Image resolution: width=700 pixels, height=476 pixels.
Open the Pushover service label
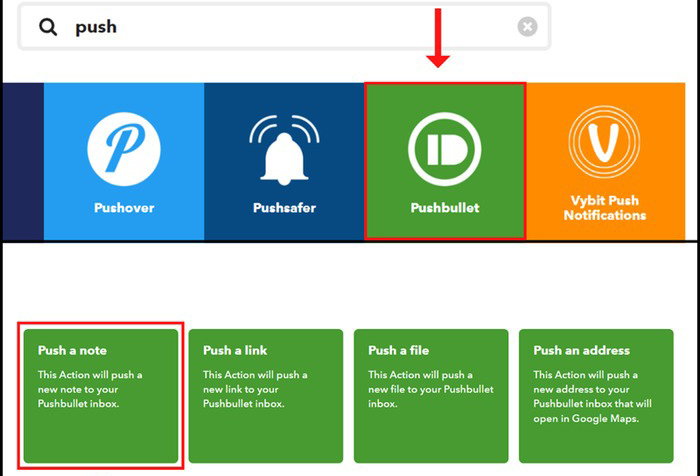[x=124, y=208]
